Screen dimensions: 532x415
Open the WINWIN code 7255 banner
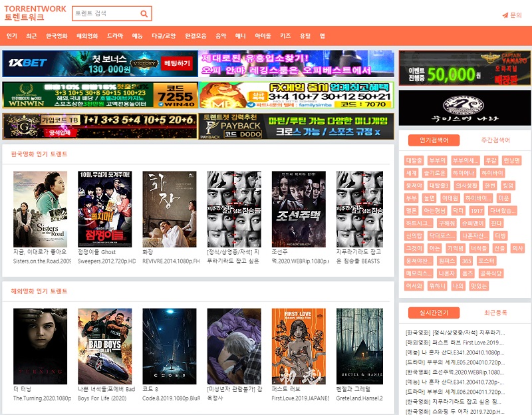pos(100,95)
